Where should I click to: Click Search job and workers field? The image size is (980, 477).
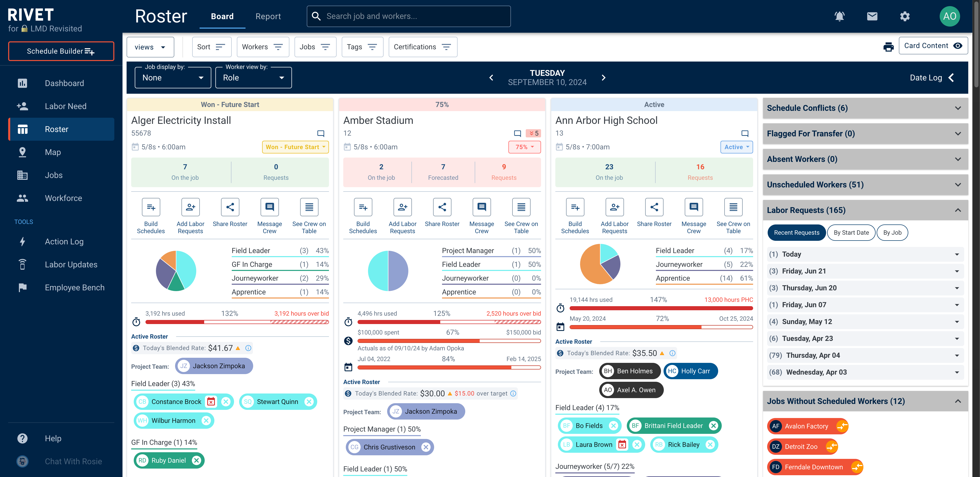click(x=409, y=16)
